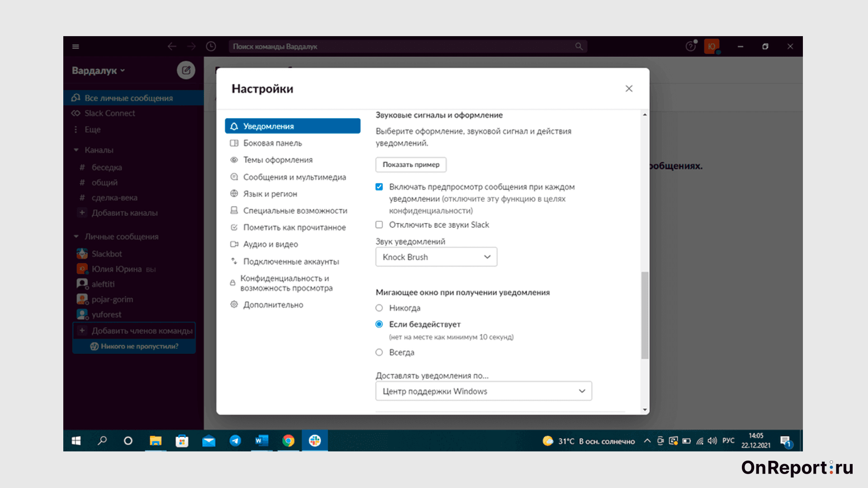Click Добавить членов команды

(134, 331)
